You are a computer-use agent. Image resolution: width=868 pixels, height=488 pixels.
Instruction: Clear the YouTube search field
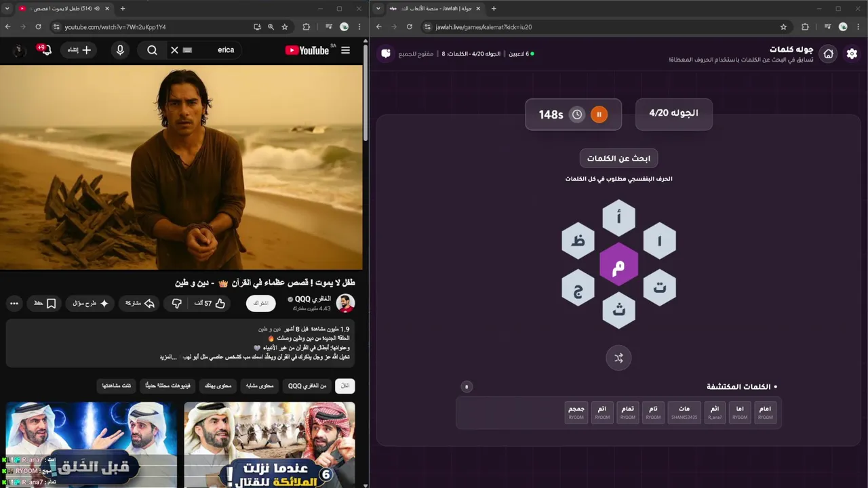(x=174, y=50)
